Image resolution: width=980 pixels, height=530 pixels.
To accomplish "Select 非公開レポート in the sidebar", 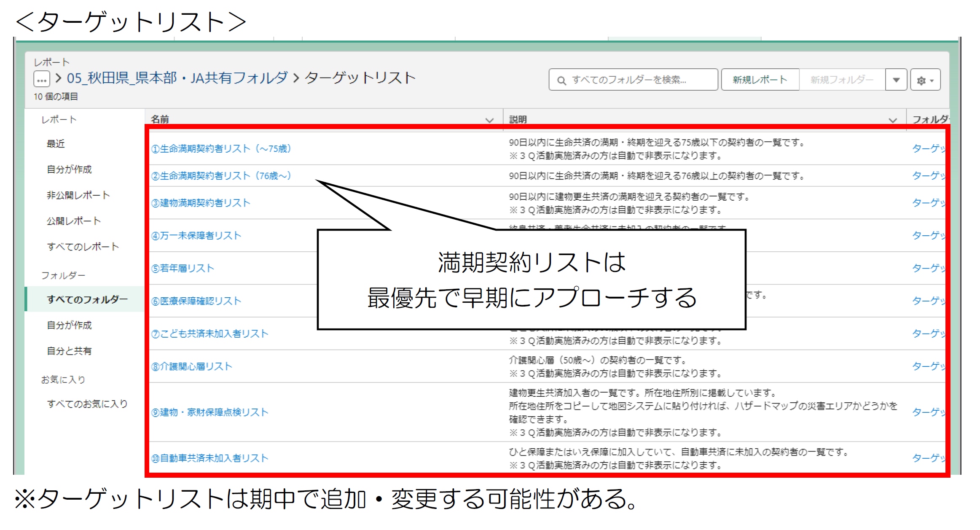I will point(78,195).
